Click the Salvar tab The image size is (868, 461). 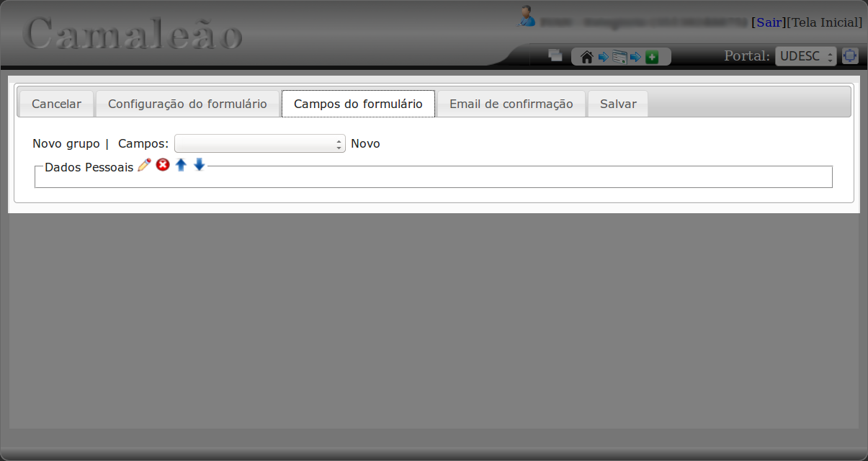[618, 104]
